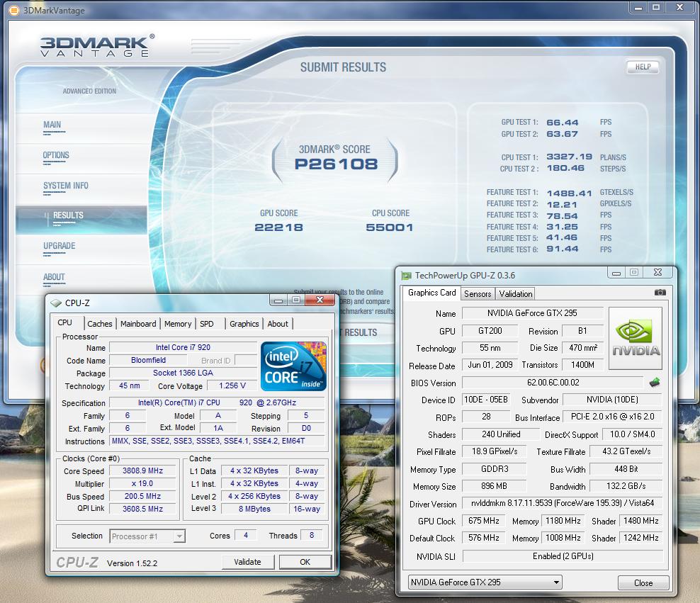Click the GPU-Z screenshot camera icon

(660, 293)
